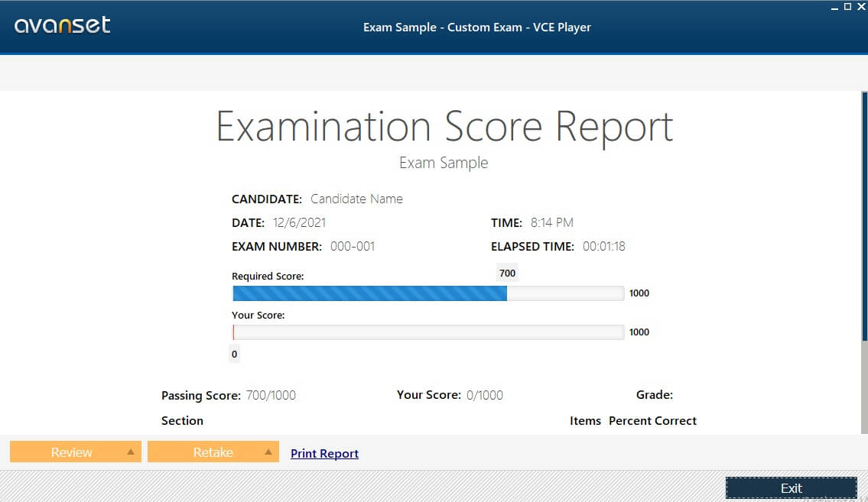Click the Percent Correct column header
The image size is (868, 502).
(x=652, y=421)
